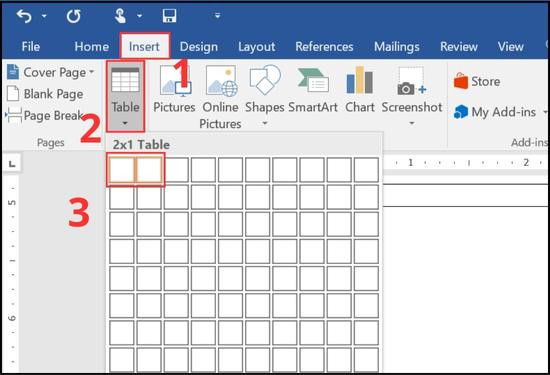Screen dimensions: 550x375
Task: Click the Undo arrow icon
Action: click(x=24, y=16)
